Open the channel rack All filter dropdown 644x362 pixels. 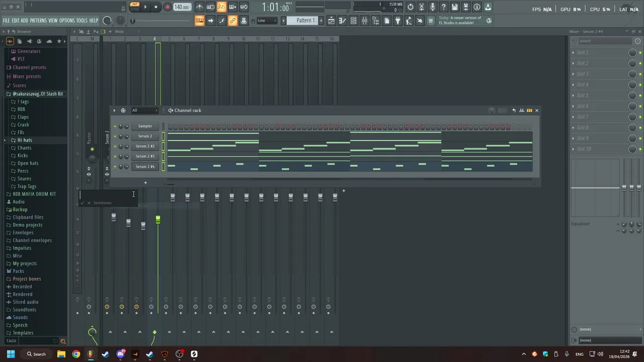pyautogui.click(x=145, y=111)
